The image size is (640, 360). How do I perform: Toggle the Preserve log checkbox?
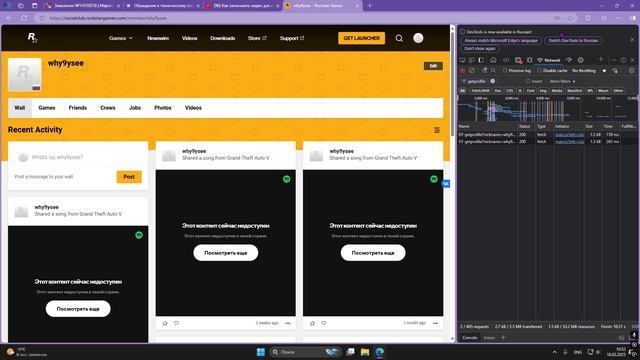coord(505,71)
